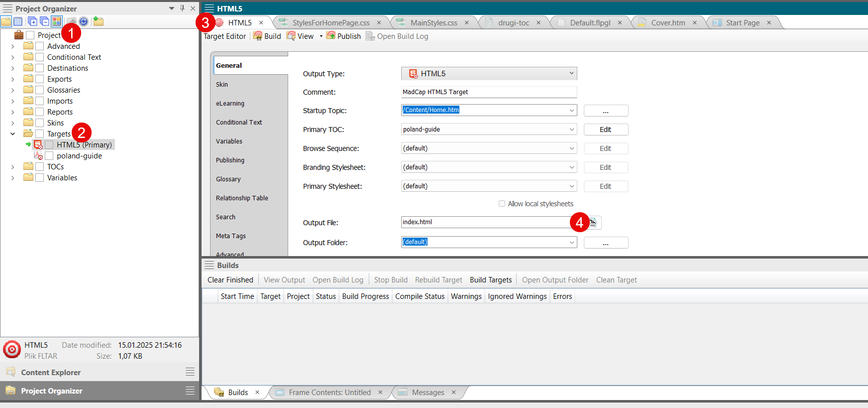Check the Glossaries folder checkbox

point(40,90)
